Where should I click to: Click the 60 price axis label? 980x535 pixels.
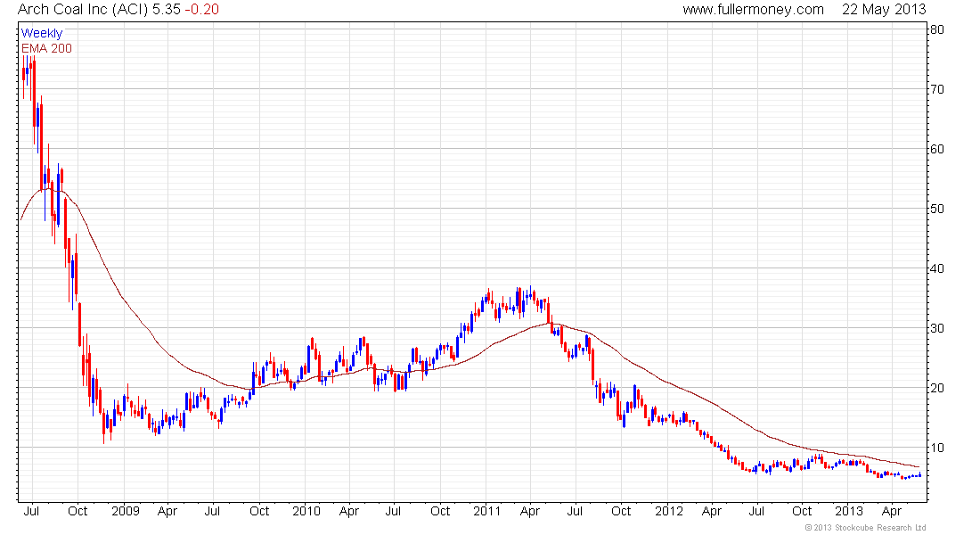(x=937, y=149)
